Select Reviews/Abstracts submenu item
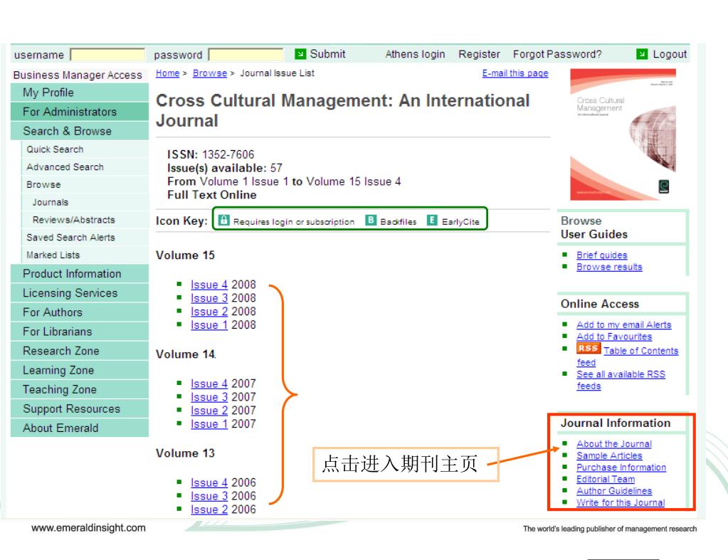 click(x=85, y=220)
